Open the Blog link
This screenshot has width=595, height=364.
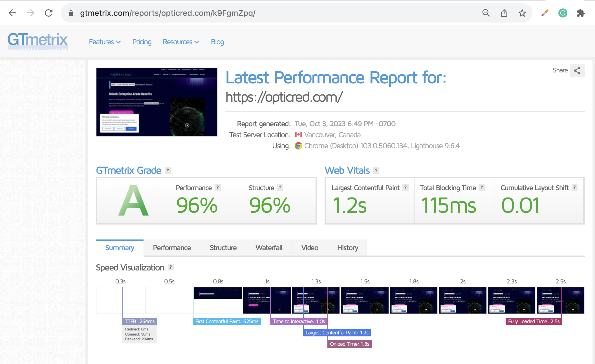[217, 42]
